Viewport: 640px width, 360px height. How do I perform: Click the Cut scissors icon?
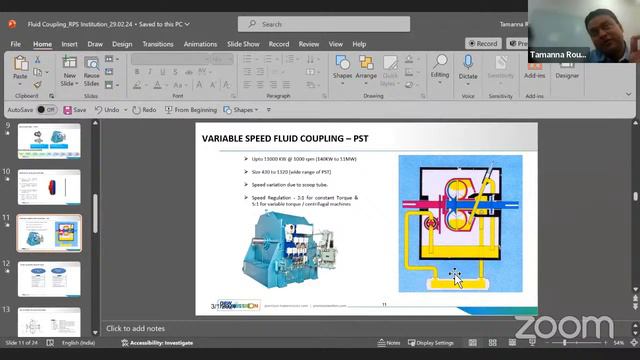[x=37, y=60]
